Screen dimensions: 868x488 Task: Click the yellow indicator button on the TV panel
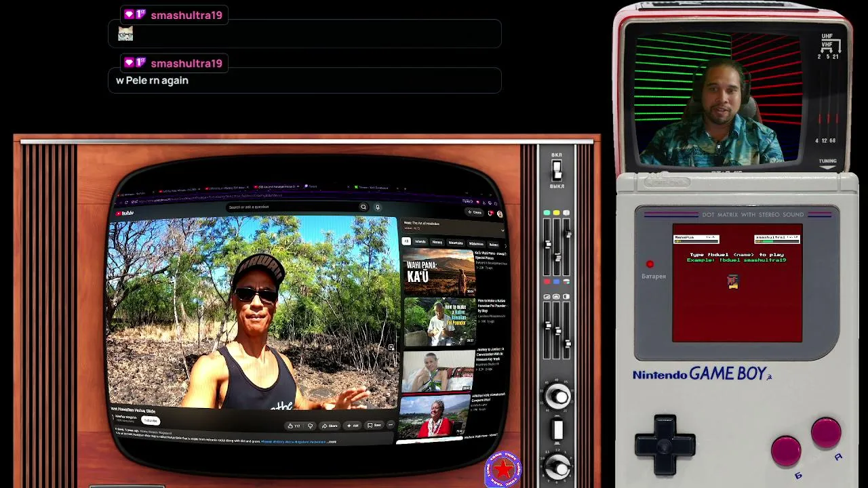point(556,213)
